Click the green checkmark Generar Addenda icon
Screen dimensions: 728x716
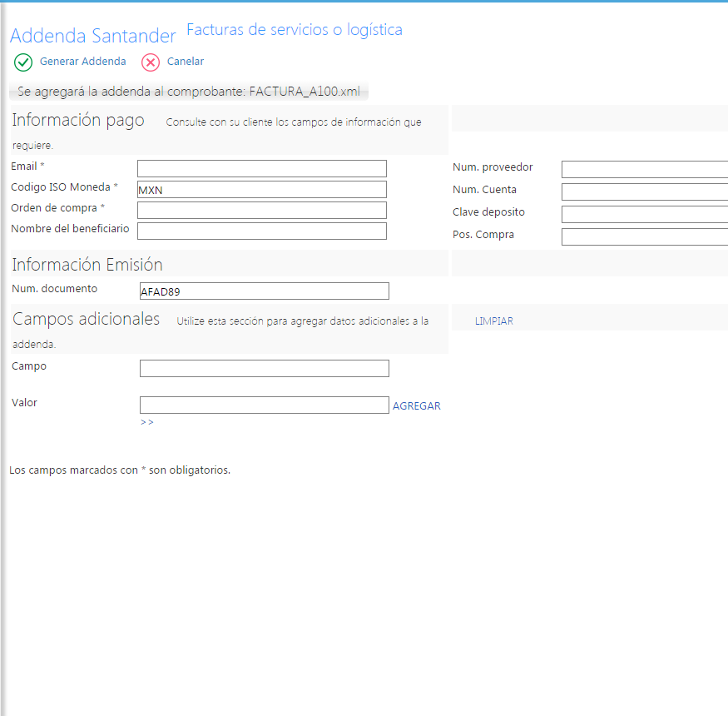pyautogui.click(x=23, y=62)
